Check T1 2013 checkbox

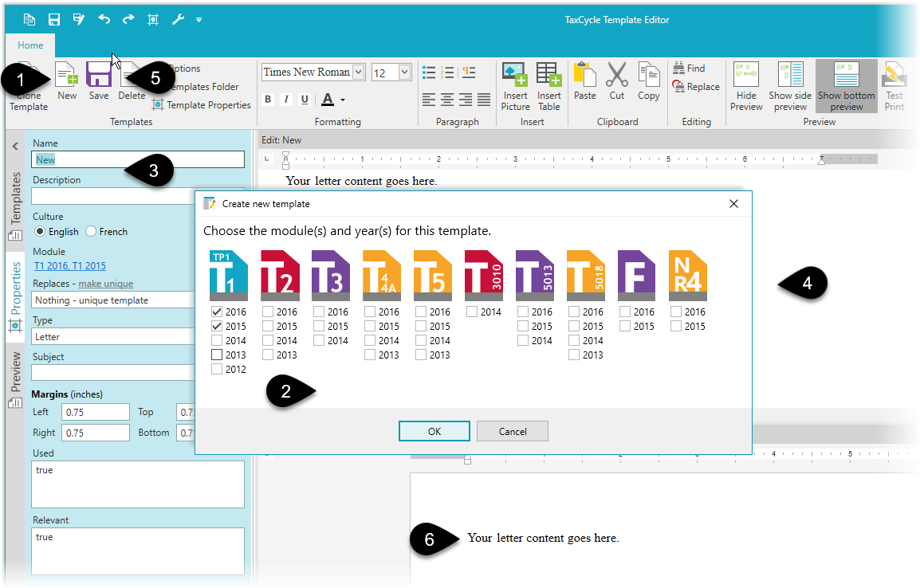coord(217,355)
